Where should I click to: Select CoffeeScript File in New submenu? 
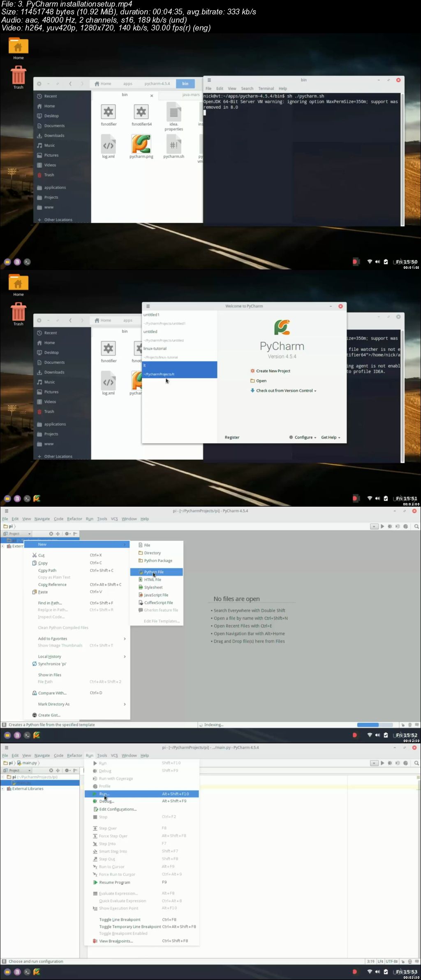pos(157,603)
